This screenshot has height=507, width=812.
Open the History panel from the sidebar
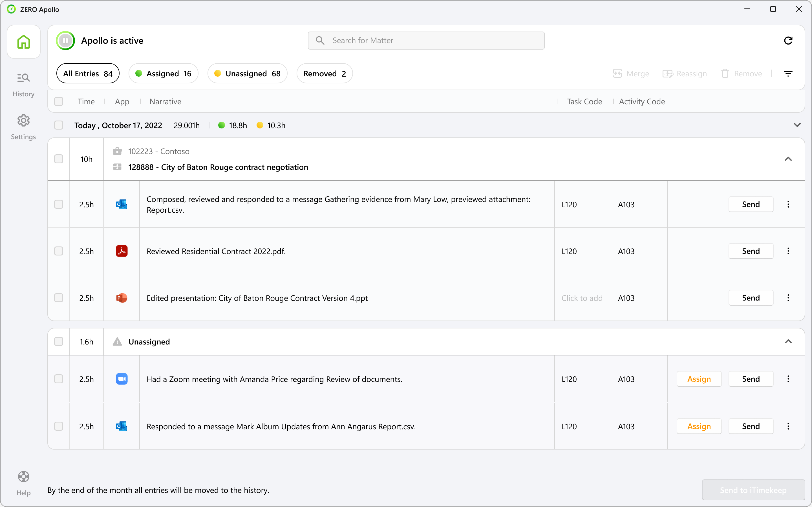pyautogui.click(x=23, y=83)
